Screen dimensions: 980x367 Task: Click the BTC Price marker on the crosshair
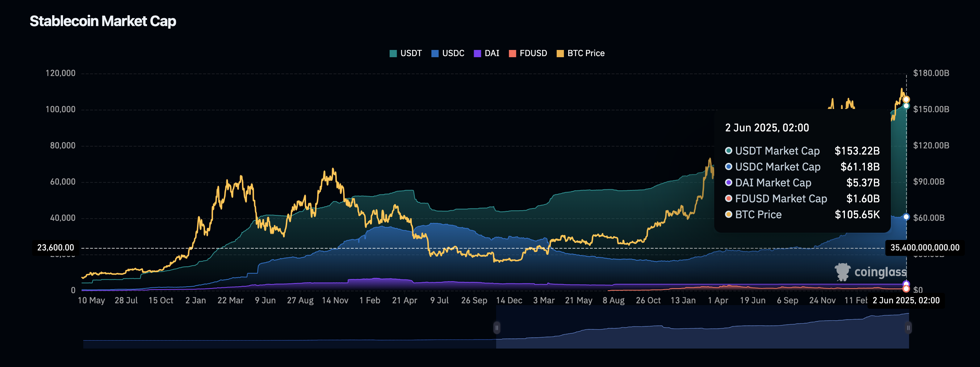click(x=906, y=100)
